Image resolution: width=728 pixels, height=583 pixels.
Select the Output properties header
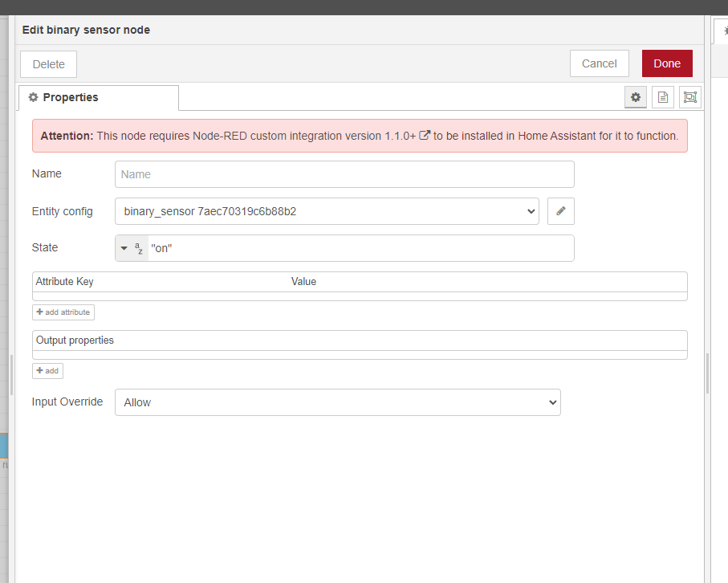tap(75, 340)
